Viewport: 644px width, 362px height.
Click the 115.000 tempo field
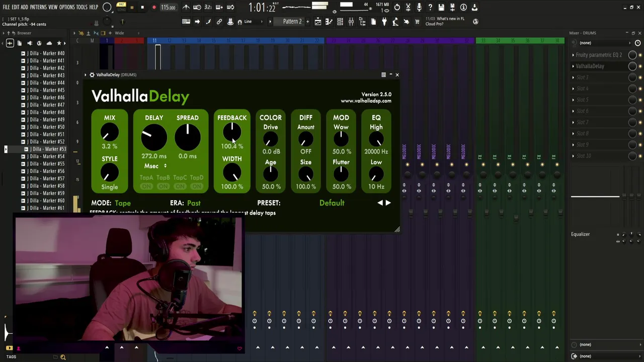[x=168, y=8]
